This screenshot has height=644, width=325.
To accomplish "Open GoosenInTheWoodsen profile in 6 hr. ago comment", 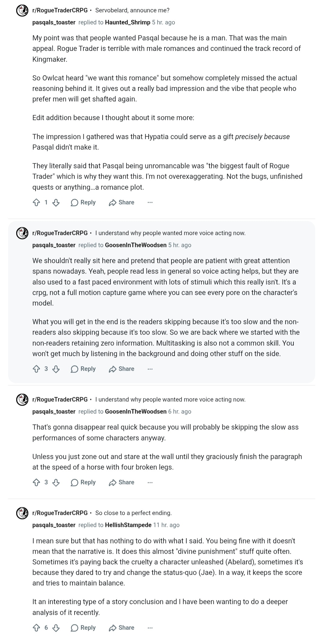I will (x=136, y=412).
